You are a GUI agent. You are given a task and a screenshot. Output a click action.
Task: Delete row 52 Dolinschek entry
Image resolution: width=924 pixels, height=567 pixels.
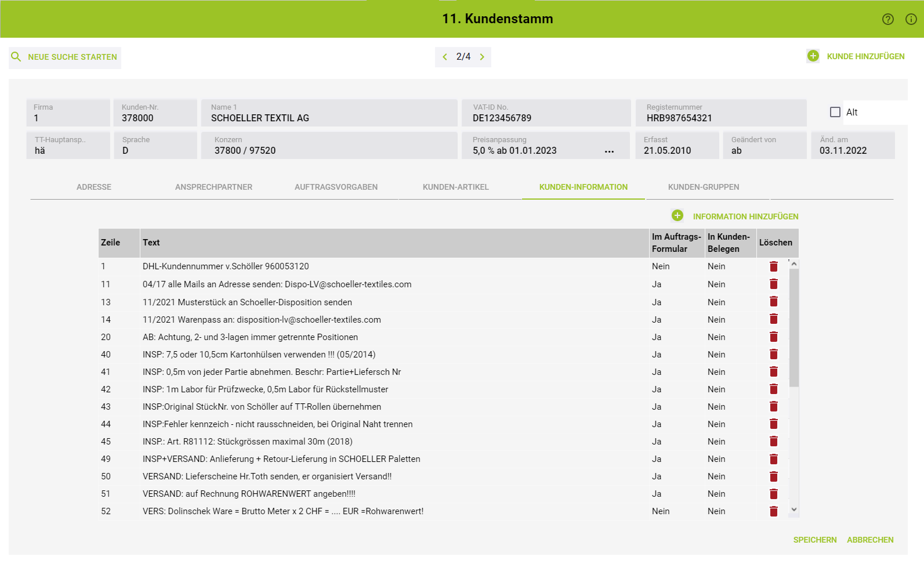pyautogui.click(x=773, y=511)
